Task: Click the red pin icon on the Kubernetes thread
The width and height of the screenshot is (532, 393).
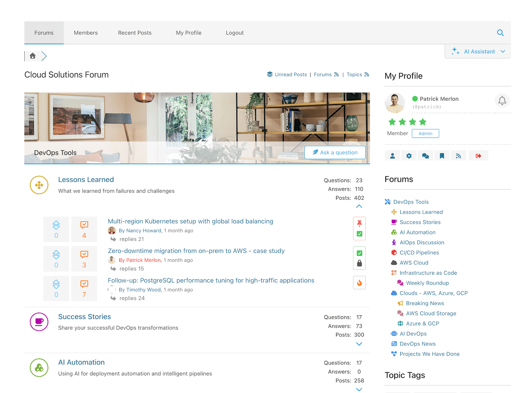Action: (x=359, y=222)
